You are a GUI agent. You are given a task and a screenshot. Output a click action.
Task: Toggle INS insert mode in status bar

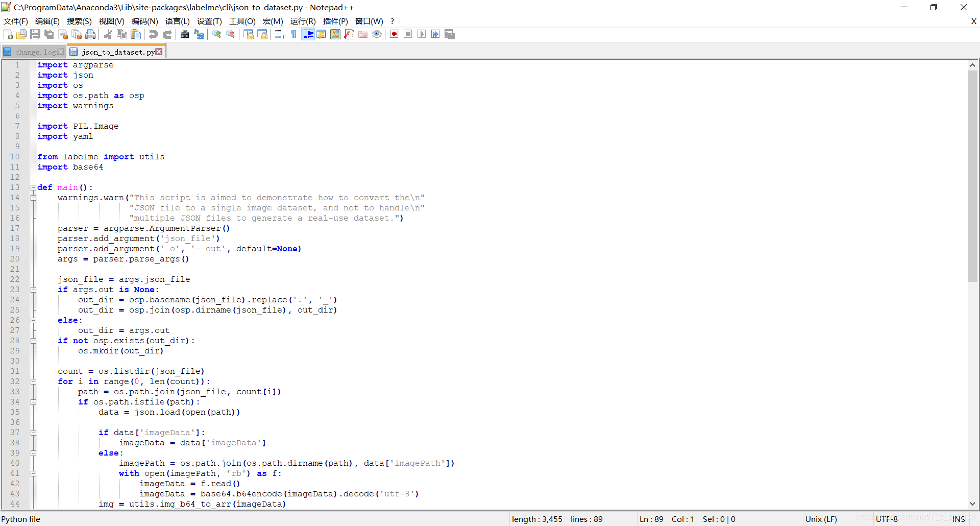pos(959,519)
